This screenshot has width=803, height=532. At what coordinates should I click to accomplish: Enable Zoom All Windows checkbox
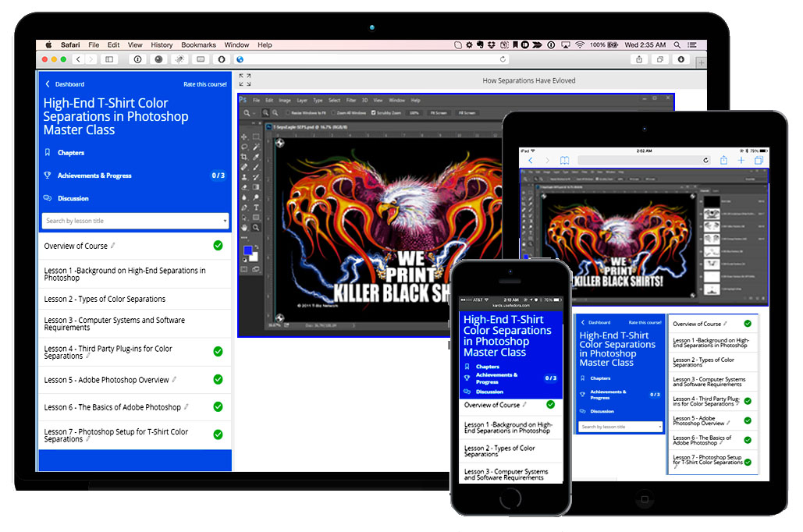pyautogui.click(x=333, y=112)
